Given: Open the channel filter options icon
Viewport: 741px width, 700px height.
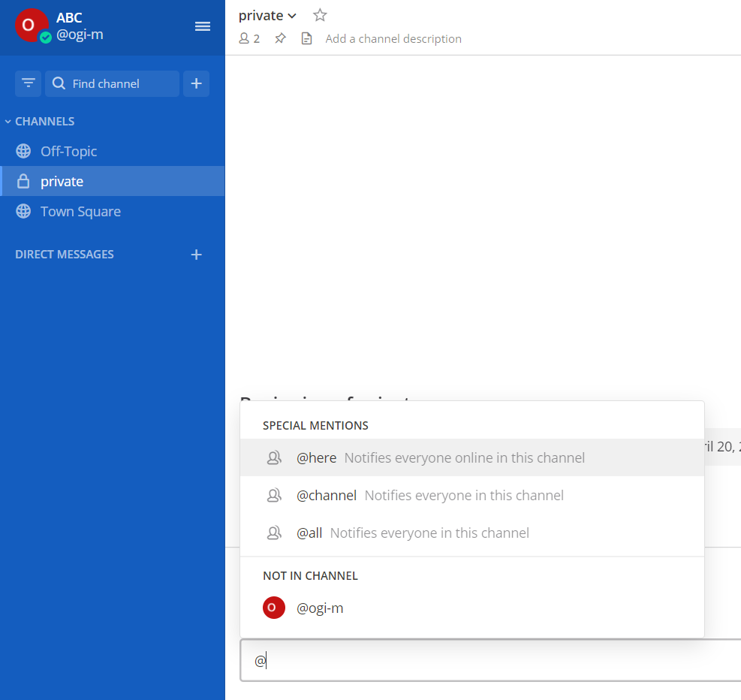Looking at the screenshot, I should 29,83.
